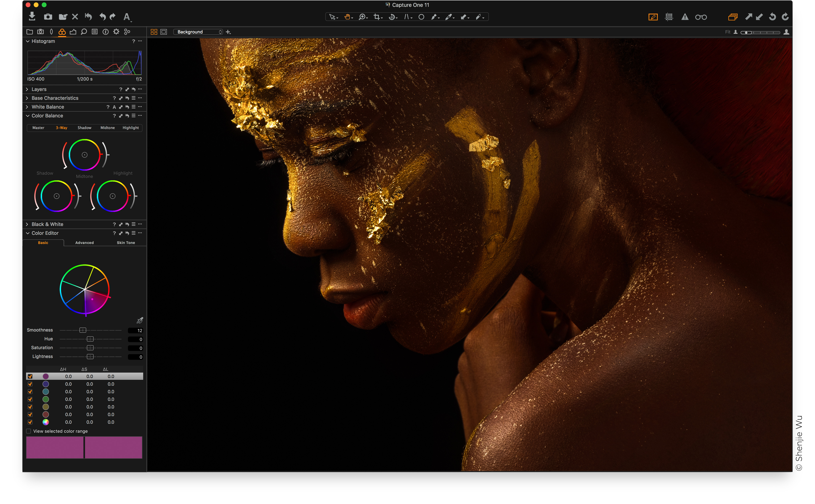Open the Color tool tab icon

62,32
